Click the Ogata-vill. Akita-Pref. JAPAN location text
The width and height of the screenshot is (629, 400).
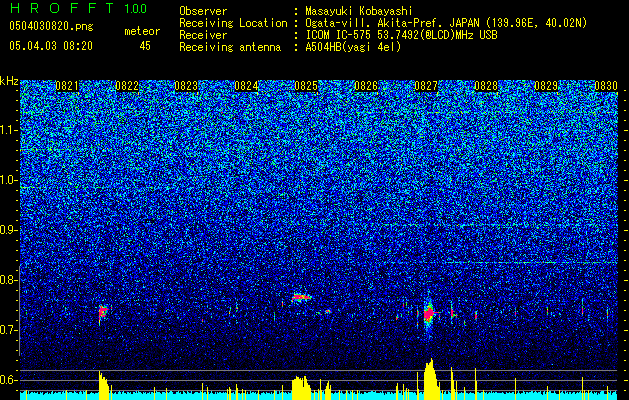(446, 23)
